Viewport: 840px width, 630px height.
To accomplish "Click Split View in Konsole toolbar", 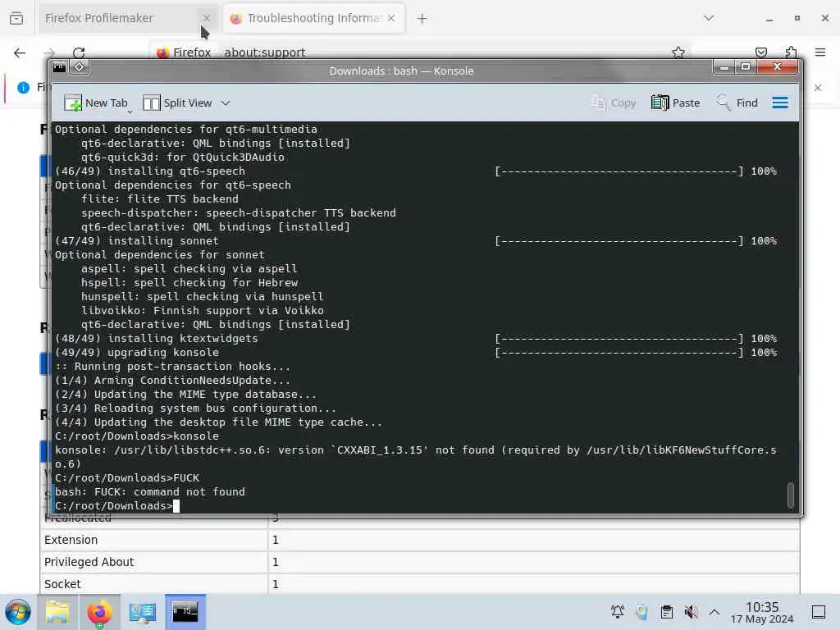I will point(177,103).
